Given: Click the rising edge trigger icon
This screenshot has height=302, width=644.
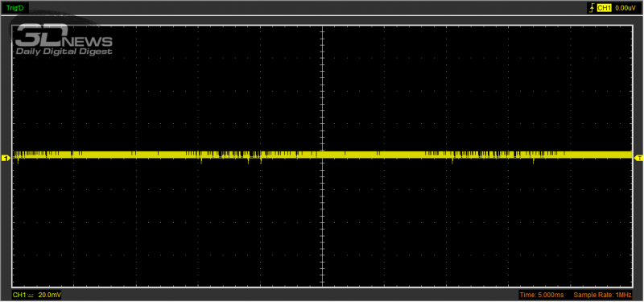Looking at the screenshot, I should point(592,7).
